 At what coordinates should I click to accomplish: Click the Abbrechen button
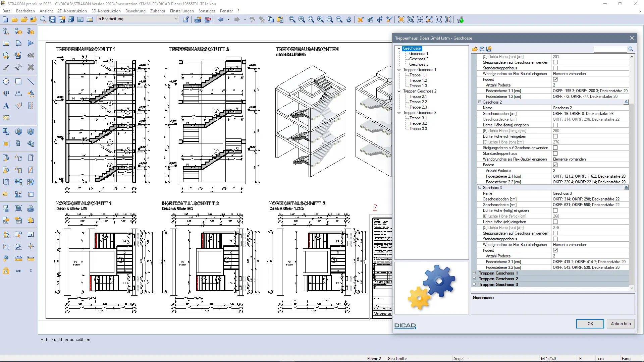[621, 324]
